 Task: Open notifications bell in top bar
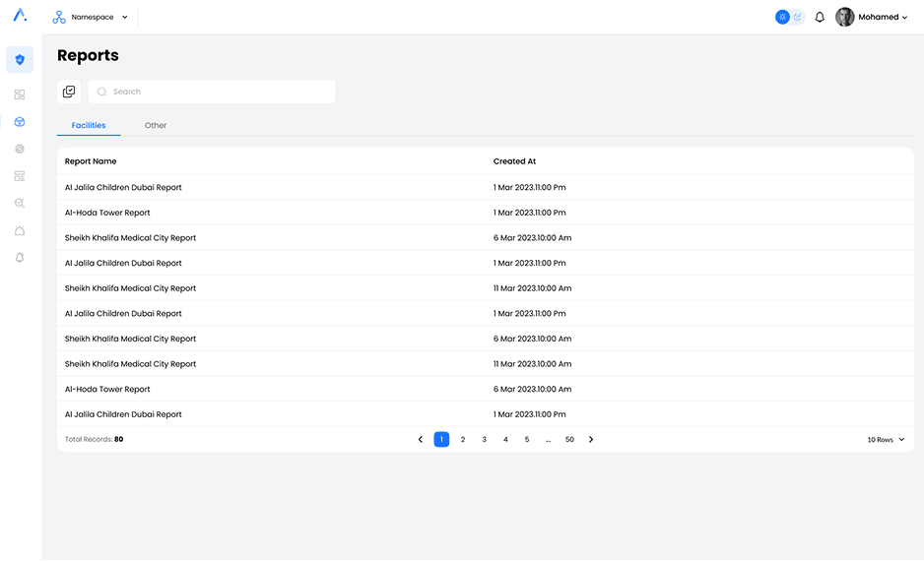pyautogui.click(x=820, y=17)
